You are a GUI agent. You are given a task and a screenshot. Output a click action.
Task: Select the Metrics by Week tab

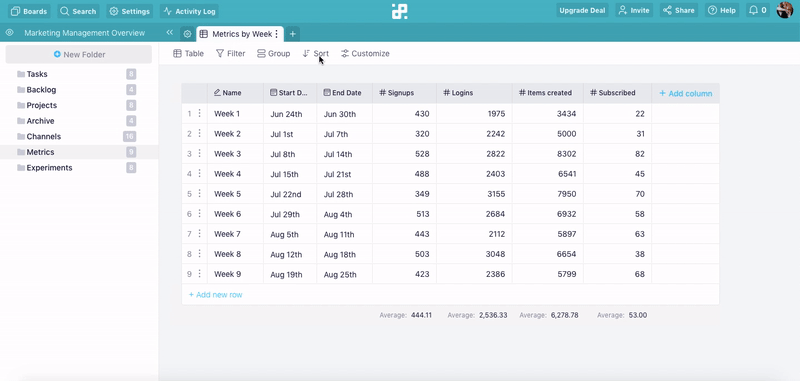point(238,34)
